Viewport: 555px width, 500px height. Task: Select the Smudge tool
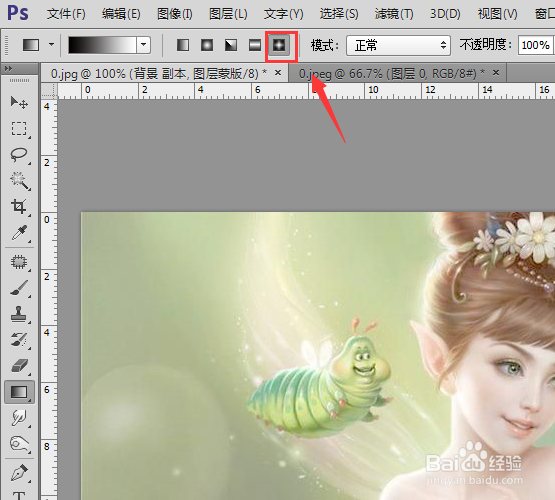19,418
